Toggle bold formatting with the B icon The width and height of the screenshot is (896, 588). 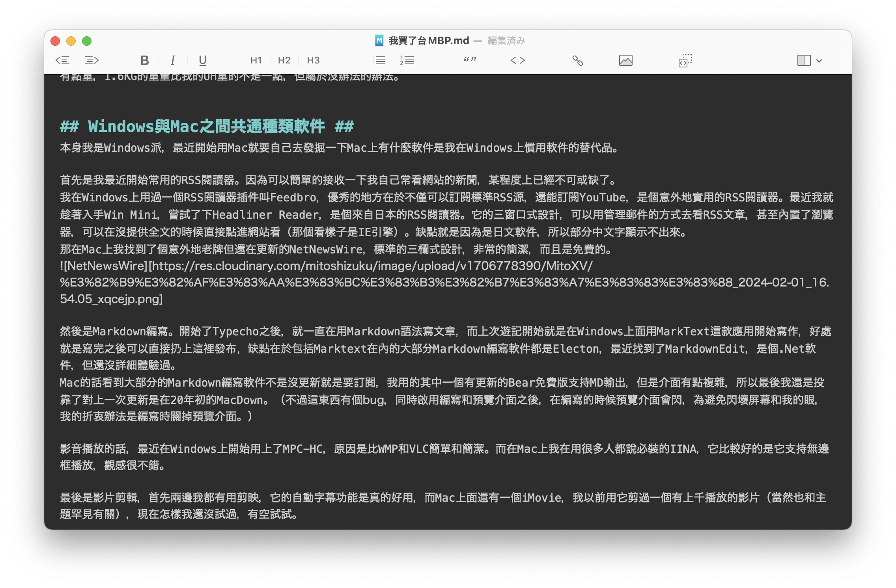tap(145, 60)
